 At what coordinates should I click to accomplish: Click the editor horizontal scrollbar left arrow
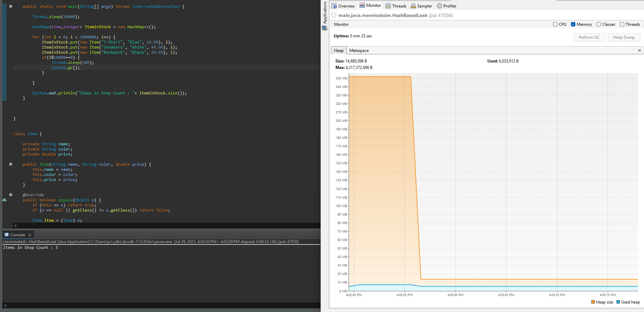click(x=15, y=226)
